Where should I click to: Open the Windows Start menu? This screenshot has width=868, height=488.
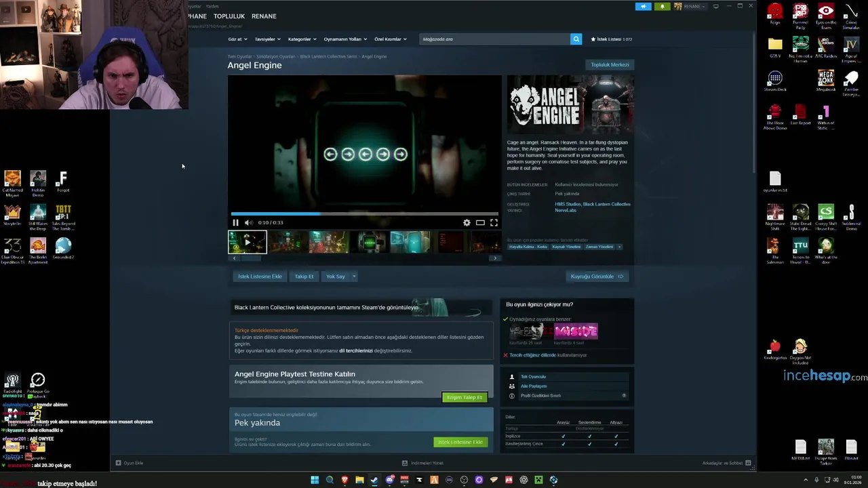(x=315, y=480)
